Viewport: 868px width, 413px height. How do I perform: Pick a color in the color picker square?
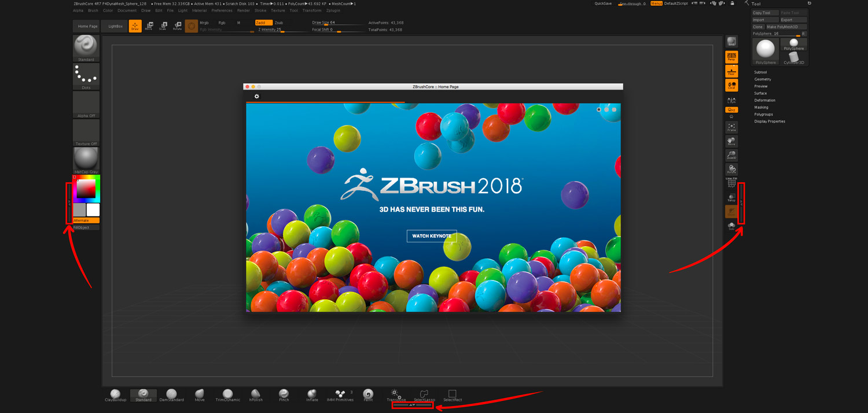coord(86,189)
